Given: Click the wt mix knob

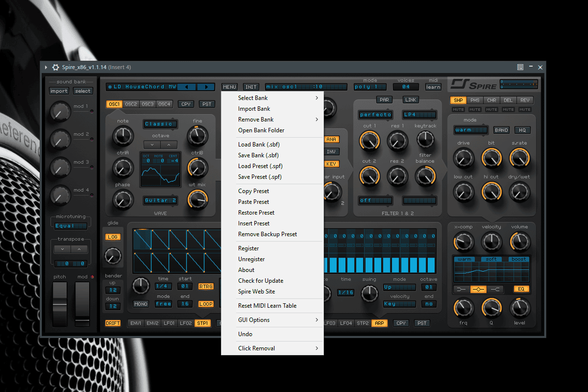Looking at the screenshot, I should [x=197, y=198].
